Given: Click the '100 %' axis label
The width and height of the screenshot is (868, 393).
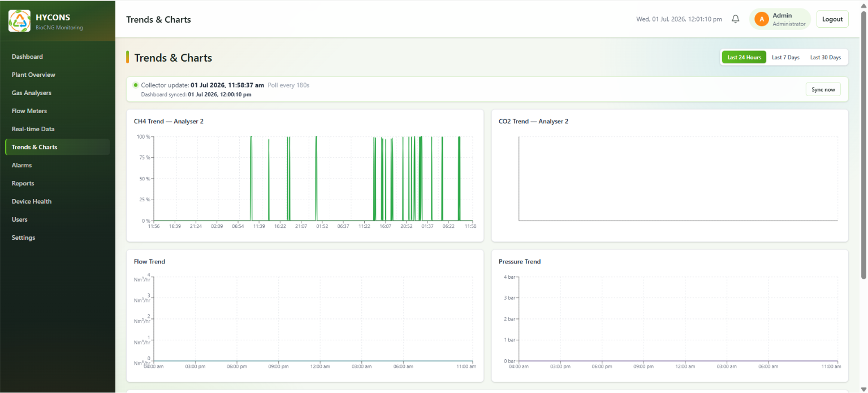Looking at the screenshot, I should (x=144, y=137).
